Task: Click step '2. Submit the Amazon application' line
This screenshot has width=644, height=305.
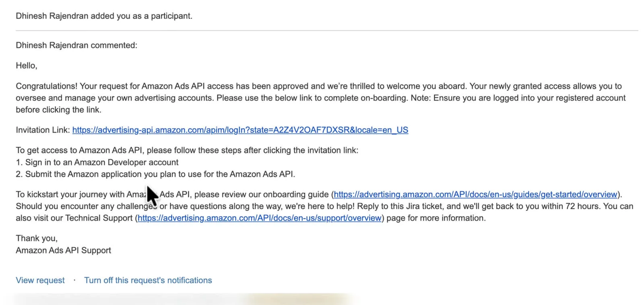Action: pos(155,174)
